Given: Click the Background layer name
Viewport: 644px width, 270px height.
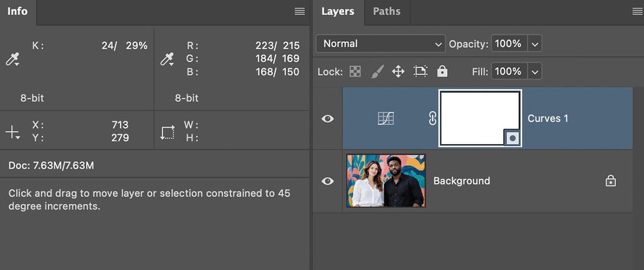Looking at the screenshot, I should pos(462,181).
